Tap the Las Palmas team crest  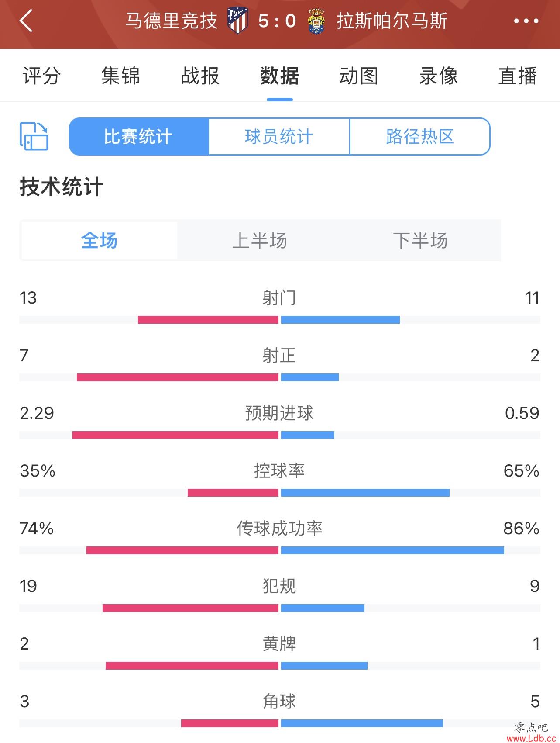[x=316, y=21]
